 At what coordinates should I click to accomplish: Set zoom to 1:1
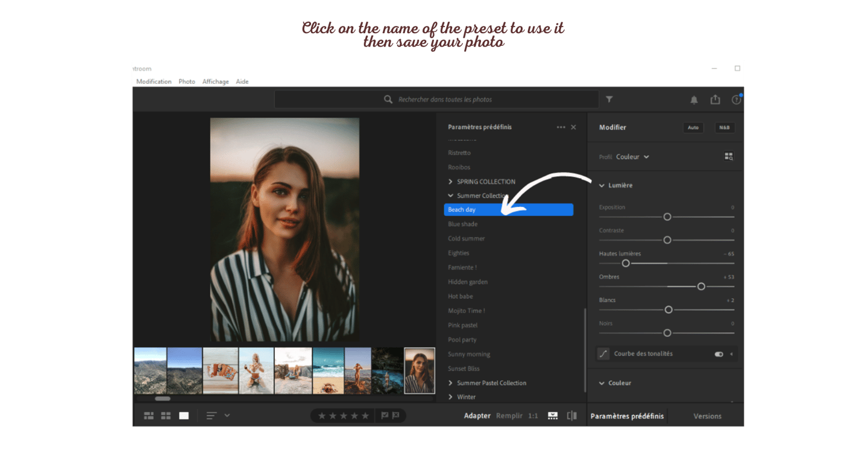pyautogui.click(x=533, y=416)
